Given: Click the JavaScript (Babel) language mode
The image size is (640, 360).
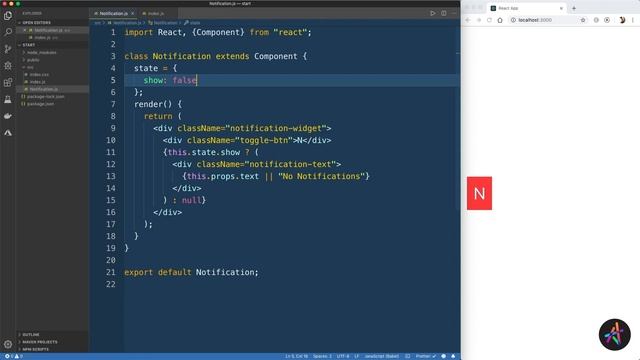Looking at the screenshot, I should [x=382, y=356].
